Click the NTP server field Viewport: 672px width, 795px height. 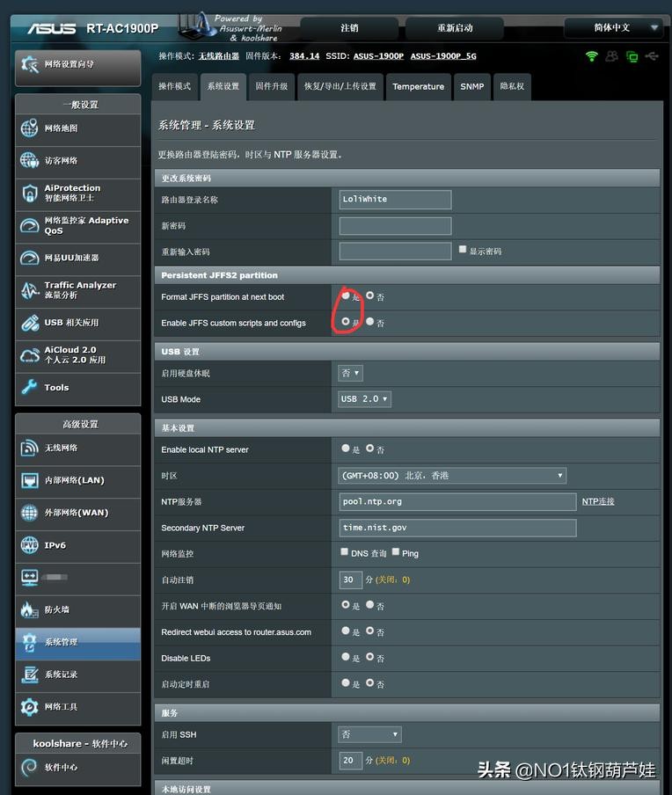(457, 501)
